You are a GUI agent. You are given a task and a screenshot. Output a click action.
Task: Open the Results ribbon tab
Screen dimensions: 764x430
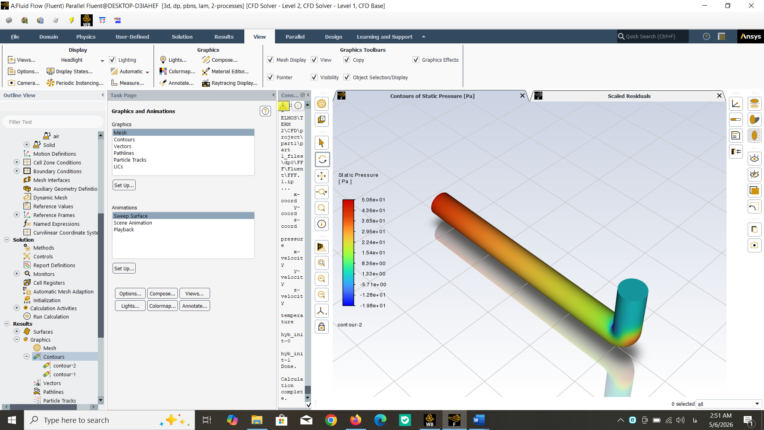click(224, 37)
